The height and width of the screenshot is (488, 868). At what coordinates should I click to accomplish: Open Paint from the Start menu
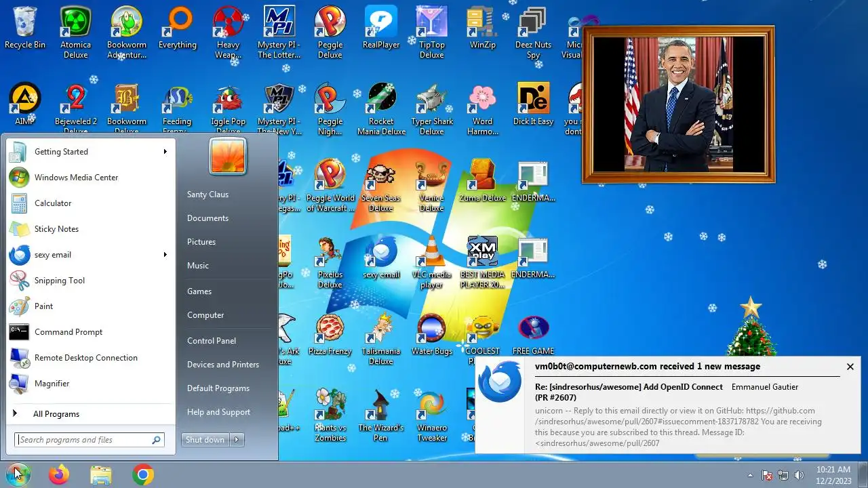pyautogui.click(x=90, y=306)
